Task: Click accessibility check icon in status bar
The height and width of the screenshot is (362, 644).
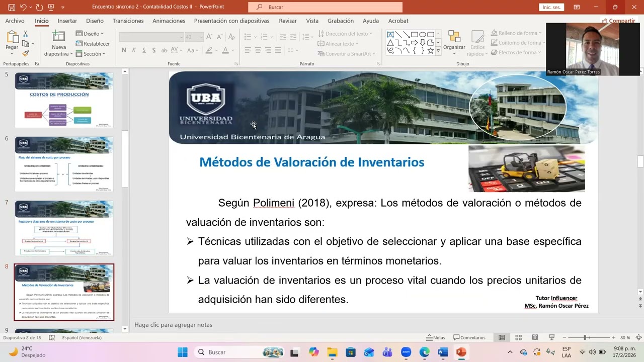Action: click(x=51, y=337)
